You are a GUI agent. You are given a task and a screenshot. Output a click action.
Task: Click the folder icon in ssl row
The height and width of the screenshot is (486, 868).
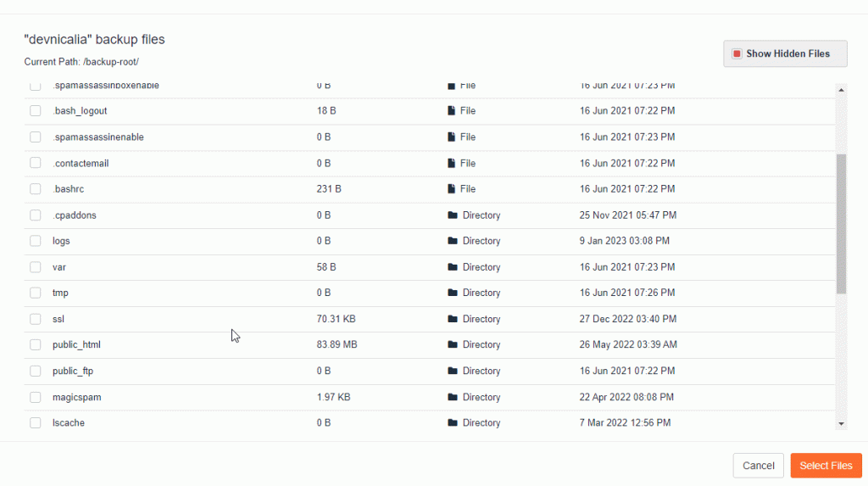453,319
